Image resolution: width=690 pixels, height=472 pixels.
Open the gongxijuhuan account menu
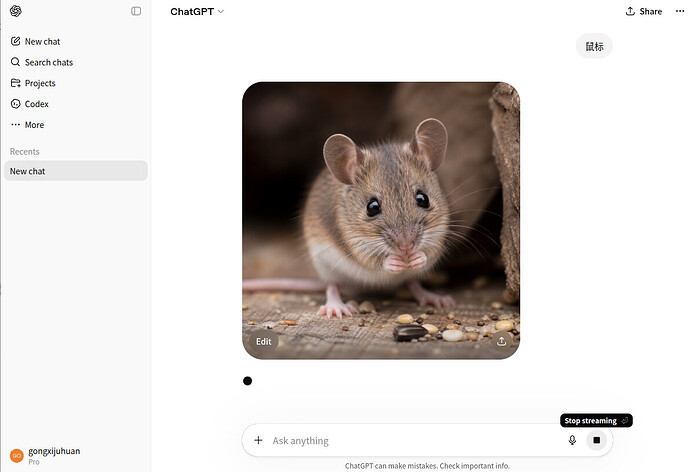click(x=76, y=456)
